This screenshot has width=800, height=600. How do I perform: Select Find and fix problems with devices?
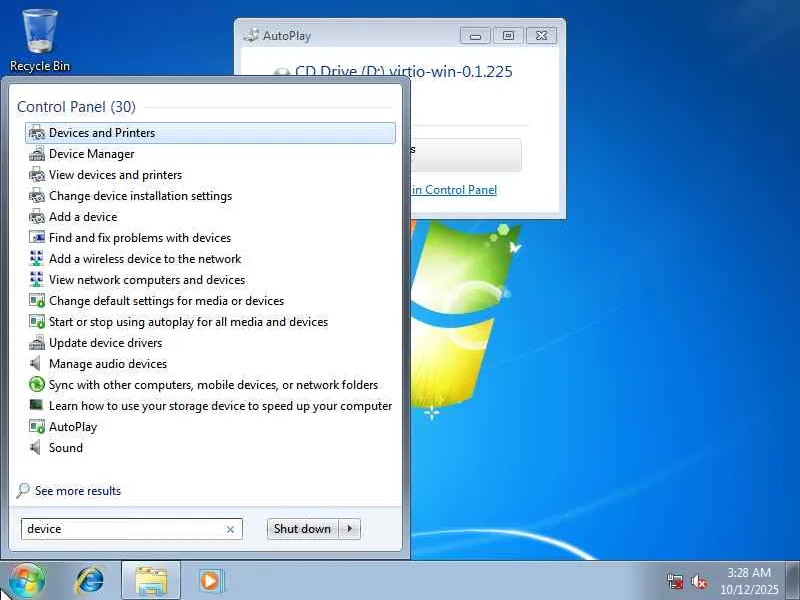pos(140,238)
